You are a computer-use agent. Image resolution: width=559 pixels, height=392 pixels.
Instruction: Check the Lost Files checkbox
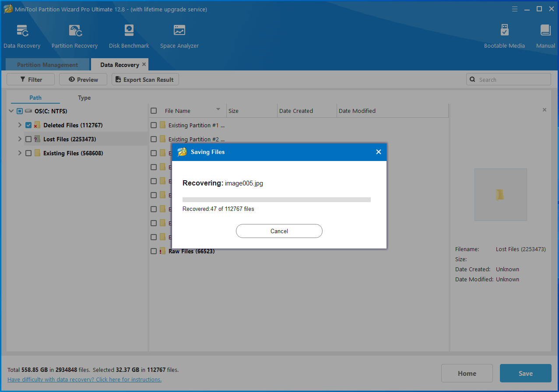[28, 139]
